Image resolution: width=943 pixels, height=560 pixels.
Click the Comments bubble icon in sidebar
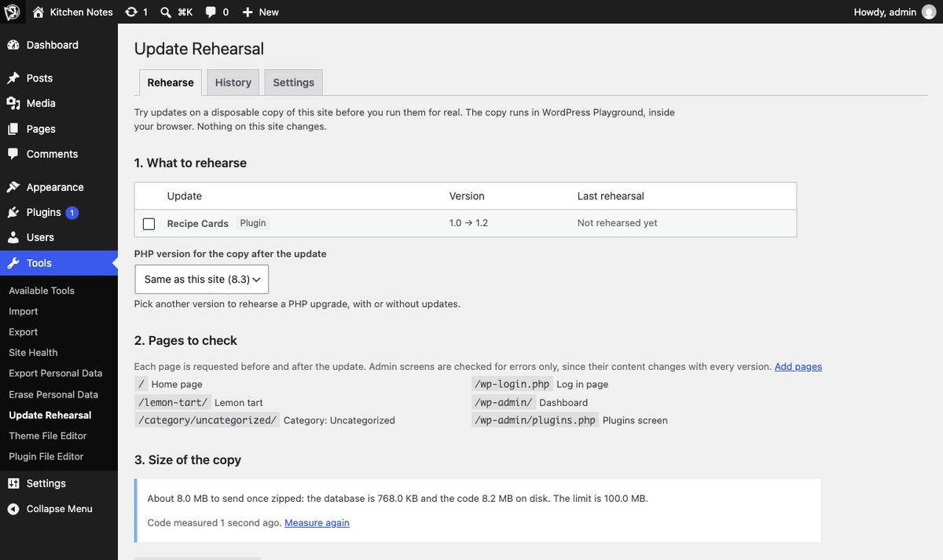click(x=13, y=154)
